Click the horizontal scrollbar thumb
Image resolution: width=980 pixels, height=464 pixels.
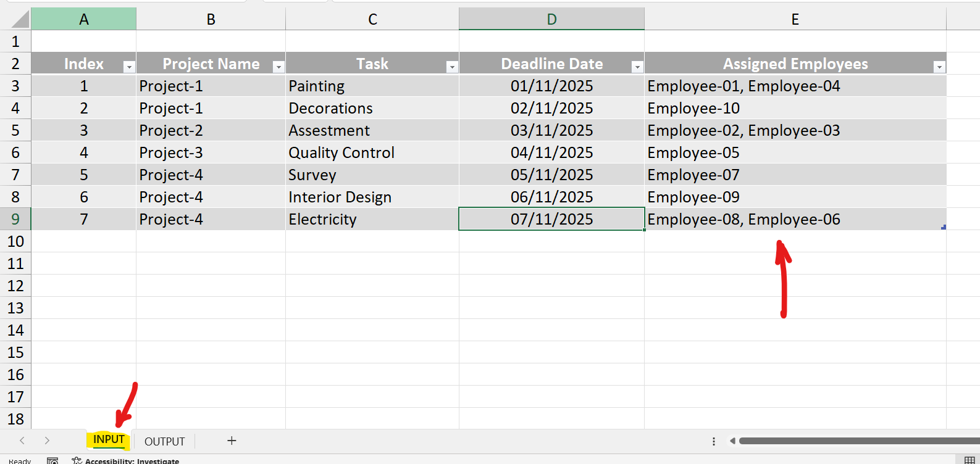click(859, 441)
